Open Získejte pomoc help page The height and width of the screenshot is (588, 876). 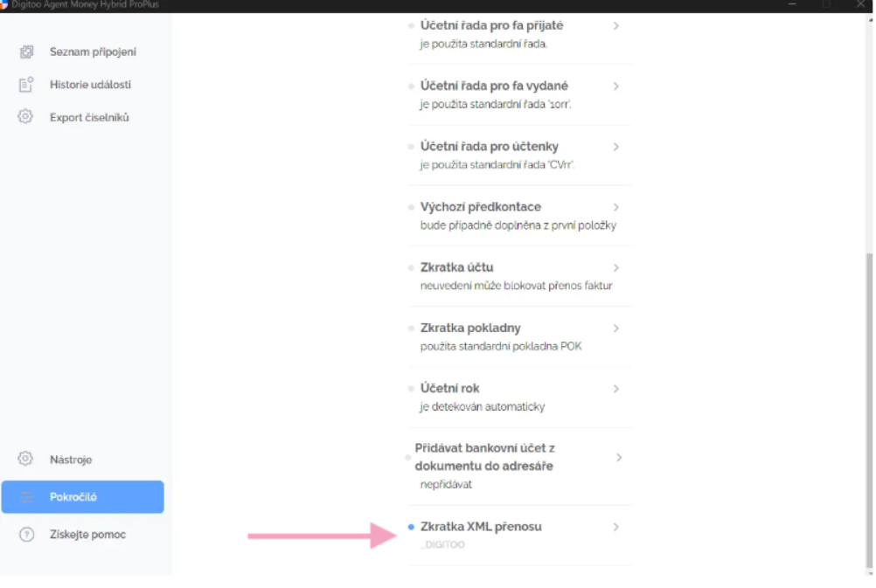point(87,534)
